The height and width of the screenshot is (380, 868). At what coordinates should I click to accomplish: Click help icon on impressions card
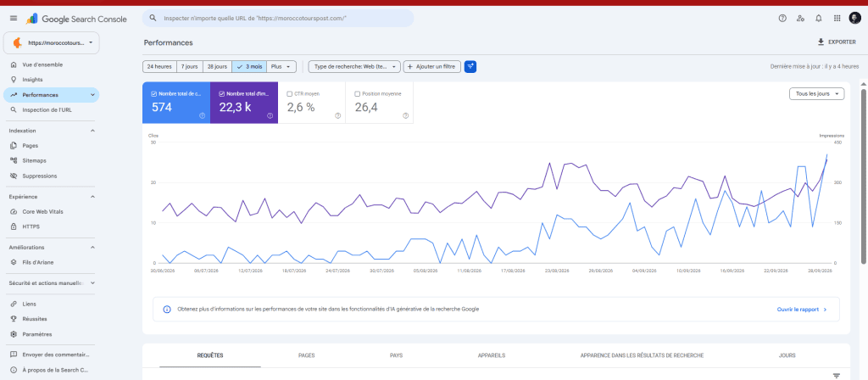pos(270,115)
